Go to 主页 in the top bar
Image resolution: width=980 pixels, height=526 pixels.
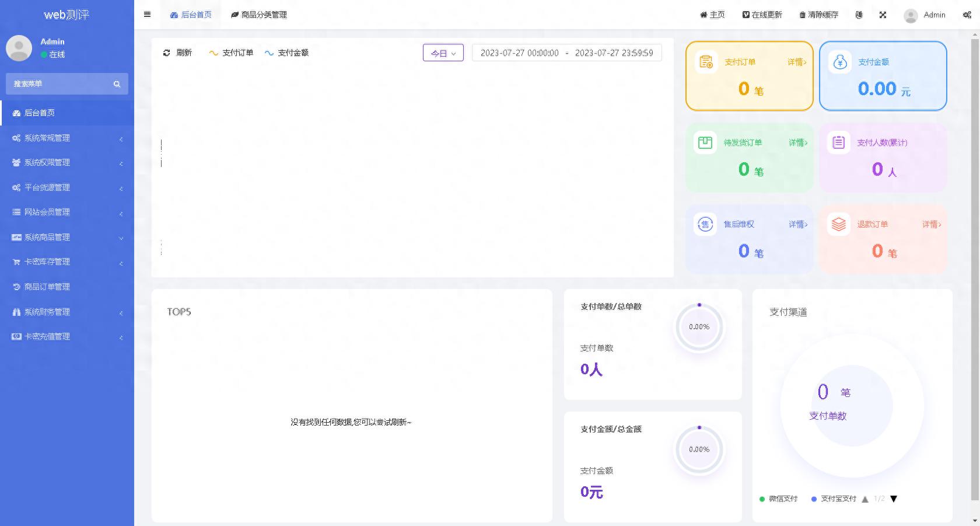coord(712,15)
